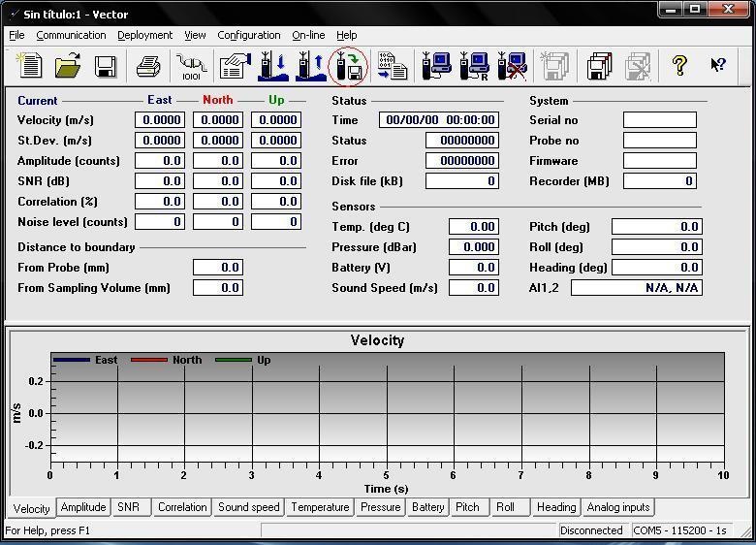Select the Velocity graph tab
Viewport: 756px width, 545px height.
[x=31, y=508]
